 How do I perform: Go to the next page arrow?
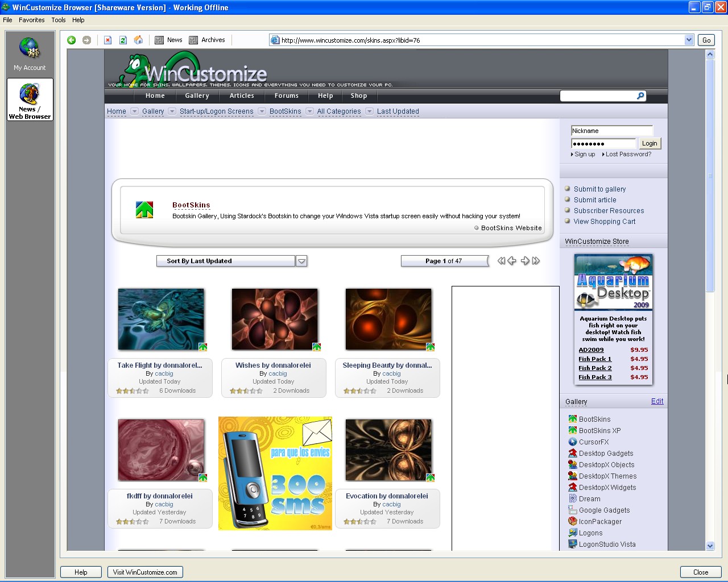click(525, 261)
